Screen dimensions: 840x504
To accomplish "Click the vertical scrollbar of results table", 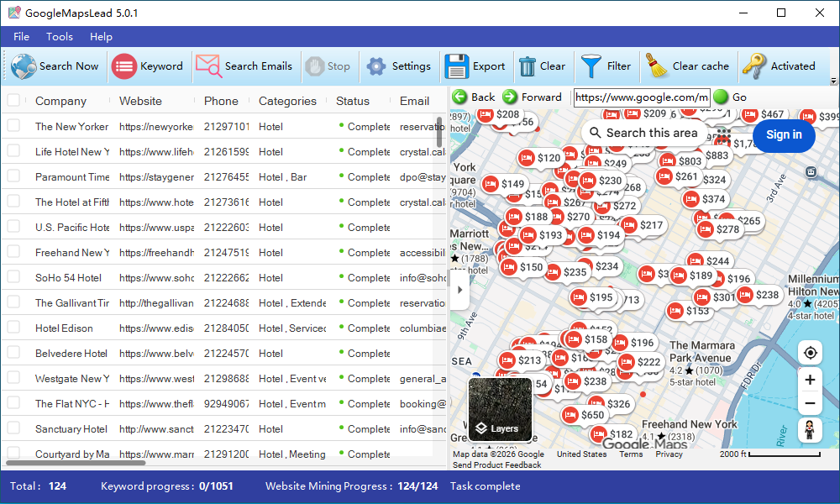I will [x=440, y=132].
